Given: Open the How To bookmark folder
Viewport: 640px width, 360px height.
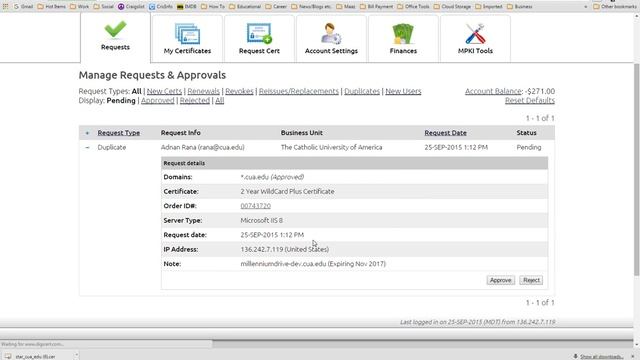Looking at the screenshot, I should (213, 7).
